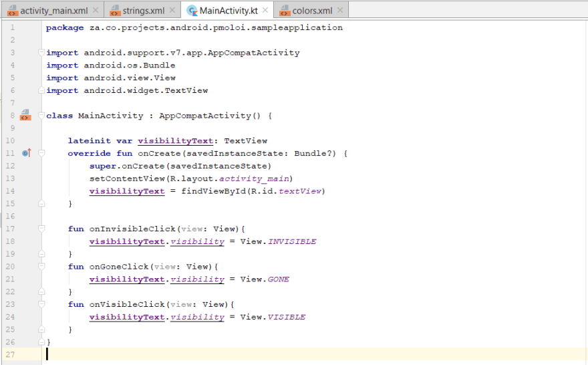The width and height of the screenshot is (588, 365).
Task: Click the onGoneClick function name
Action: pos(119,267)
